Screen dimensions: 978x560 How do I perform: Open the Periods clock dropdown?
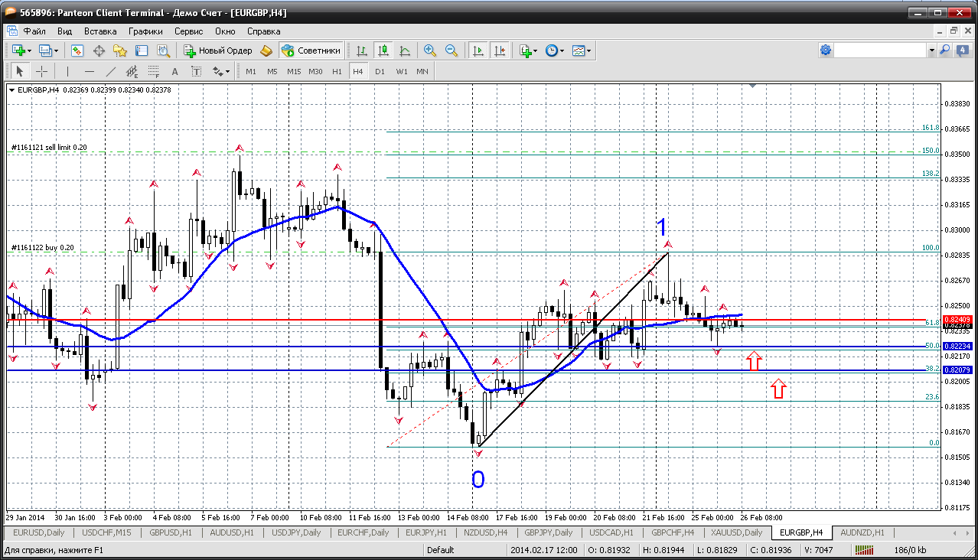(555, 50)
